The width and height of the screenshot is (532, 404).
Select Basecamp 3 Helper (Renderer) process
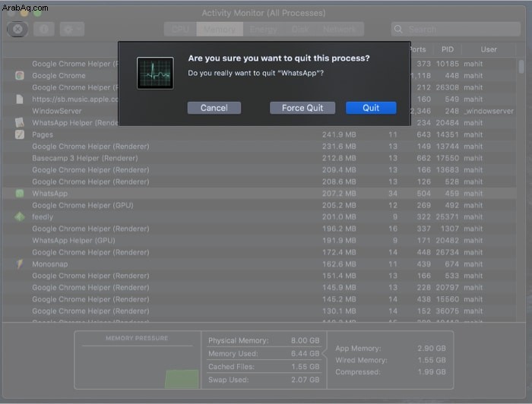[x=85, y=158]
